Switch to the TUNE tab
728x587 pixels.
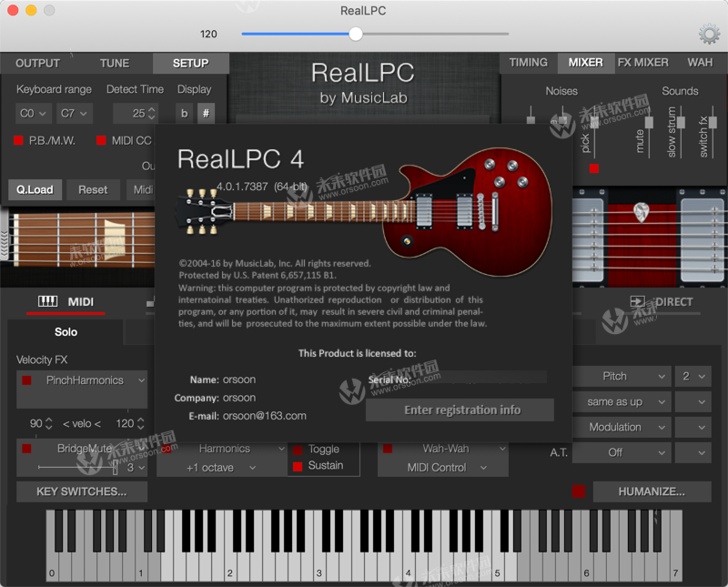[x=115, y=63]
